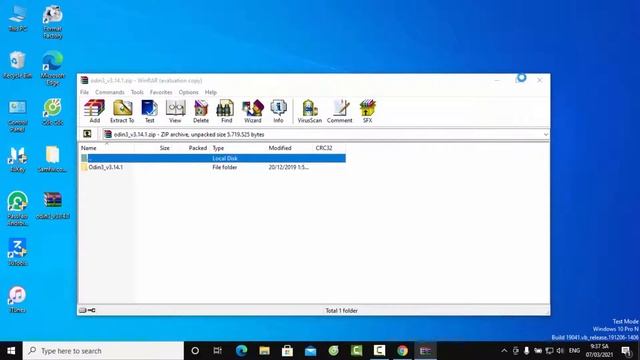Viewport: 640px width, 360px height.
Task: Click the Extract To toolbar icon
Action: click(x=122, y=111)
